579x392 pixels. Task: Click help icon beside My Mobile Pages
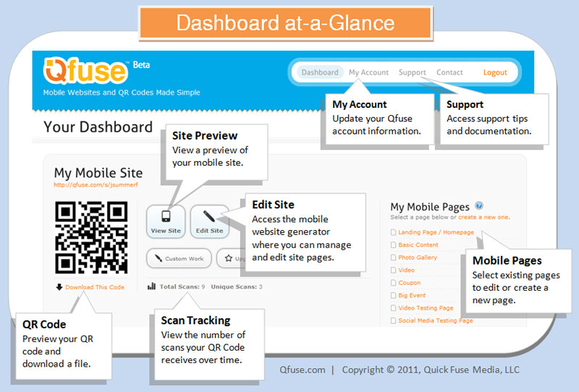pyautogui.click(x=479, y=206)
